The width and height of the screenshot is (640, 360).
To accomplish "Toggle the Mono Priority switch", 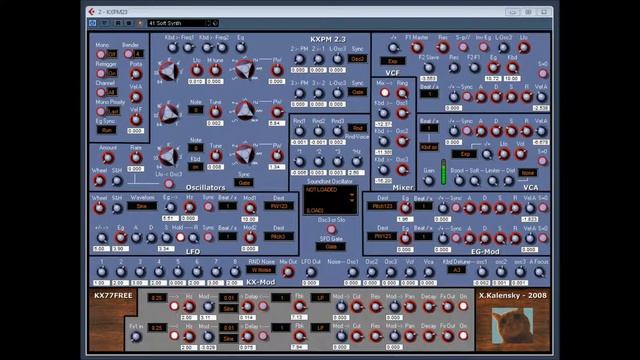I will [x=101, y=111].
